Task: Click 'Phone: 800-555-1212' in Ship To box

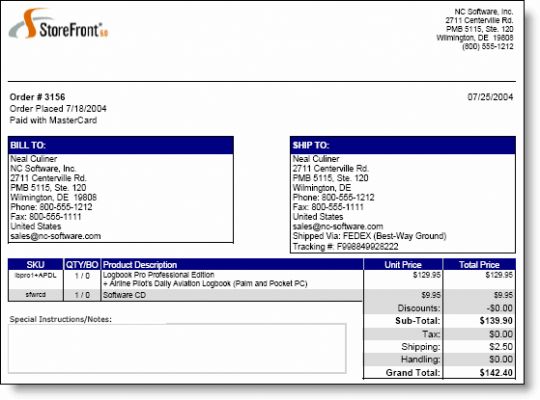Action: click(333, 197)
